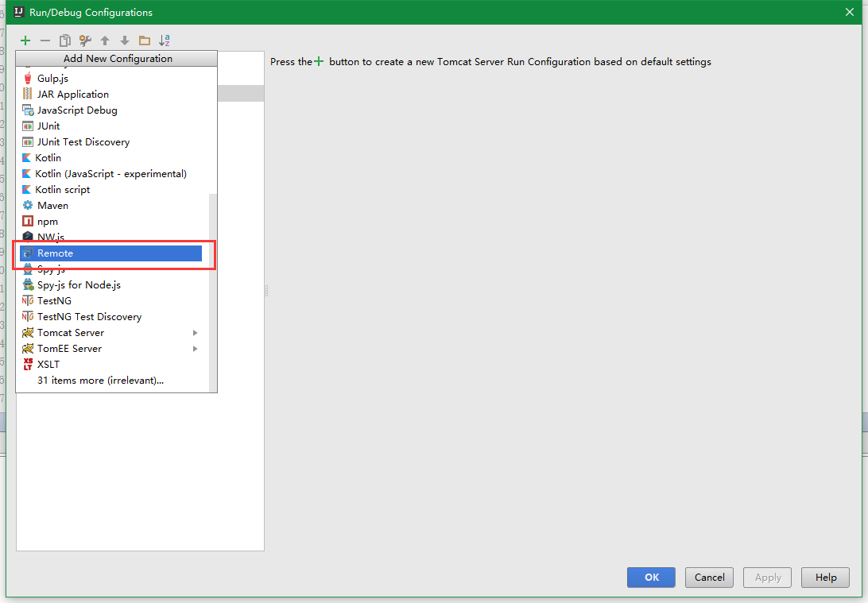Click the JUnit icon
The height and width of the screenshot is (603, 868).
tap(28, 126)
